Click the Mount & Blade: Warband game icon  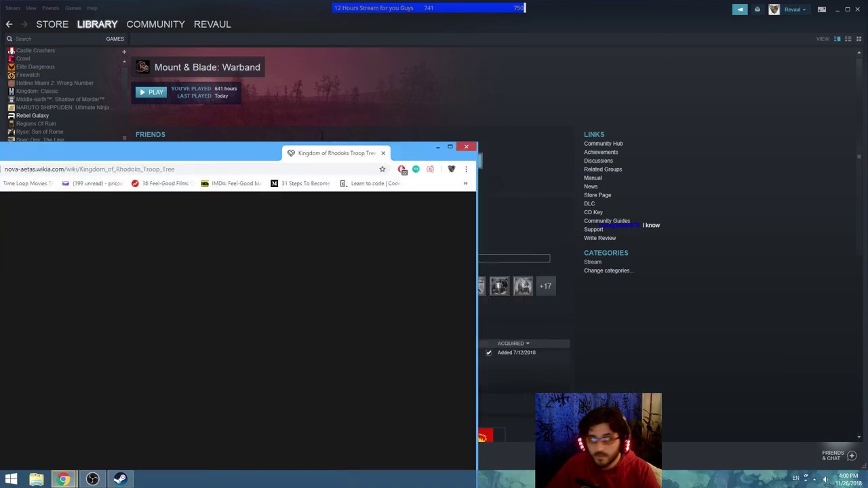click(142, 66)
